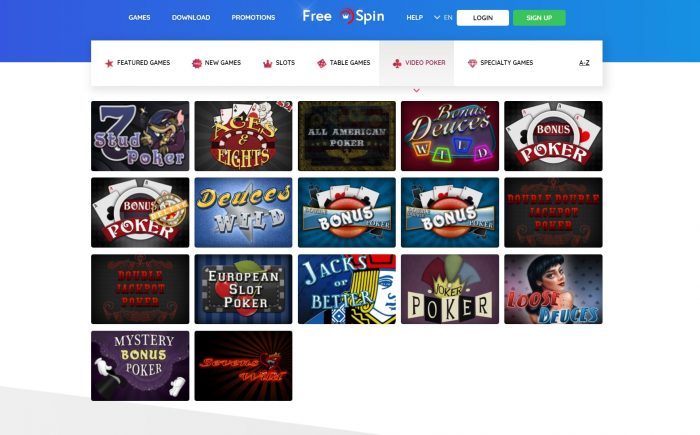Screen dimensions: 700x435
Task: Click the club icon for Video Poker
Action: pos(397,63)
